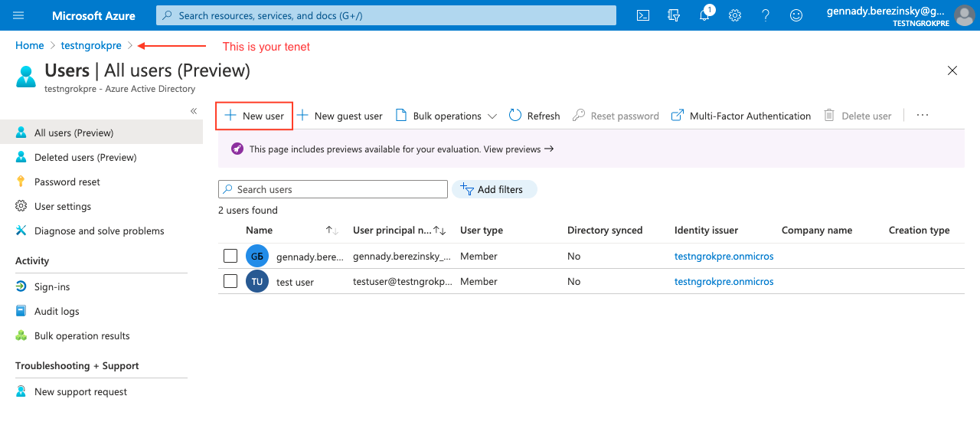Click the Microsoft Azure title link
The height and width of the screenshot is (422, 980).
[x=93, y=15]
